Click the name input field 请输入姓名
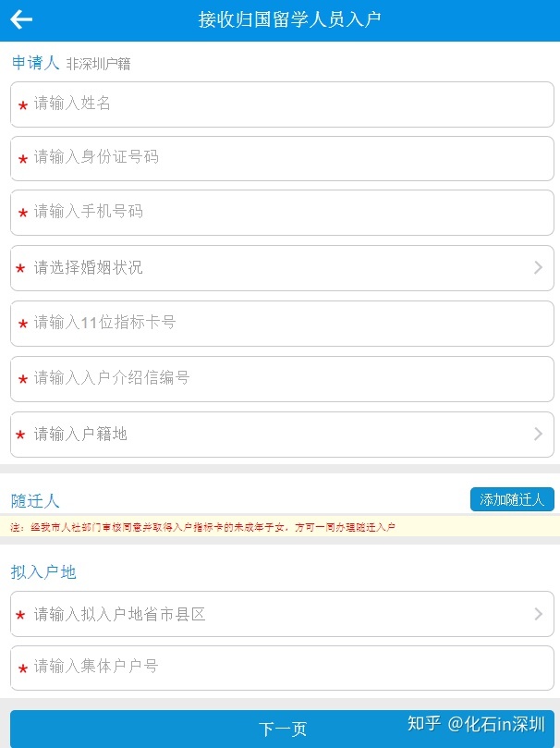Screen dimensions: 560x748 282,104
